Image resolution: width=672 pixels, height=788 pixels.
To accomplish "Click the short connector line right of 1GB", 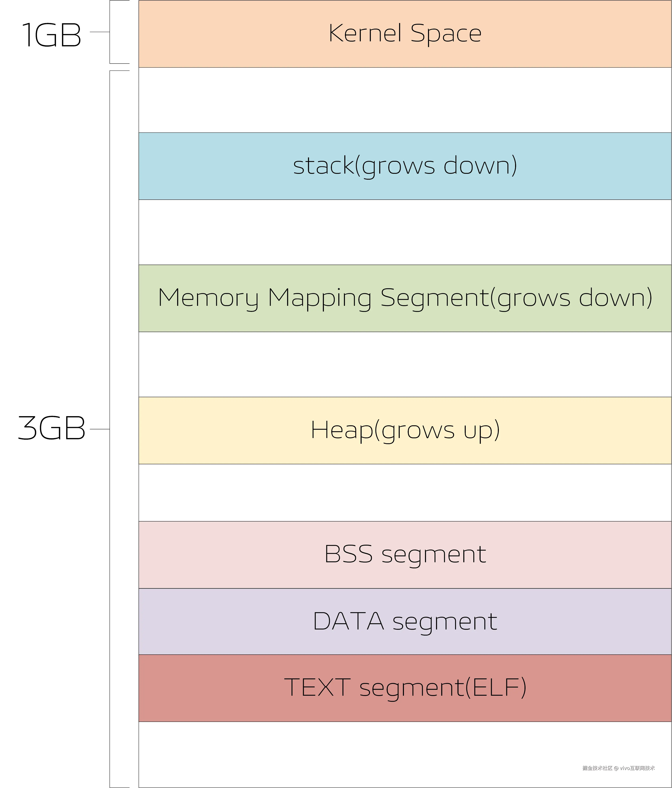I will click(x=100, y=32).
